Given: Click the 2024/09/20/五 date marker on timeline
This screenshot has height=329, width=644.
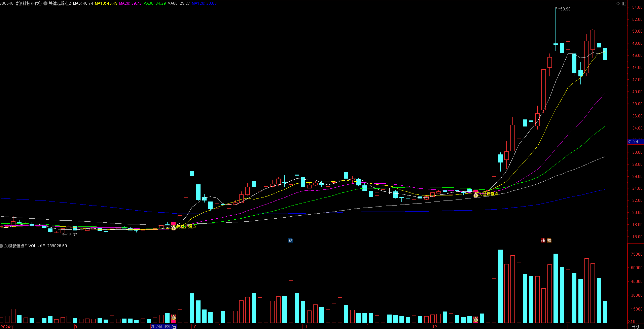Looking at the screenshot, I should 164,327.
